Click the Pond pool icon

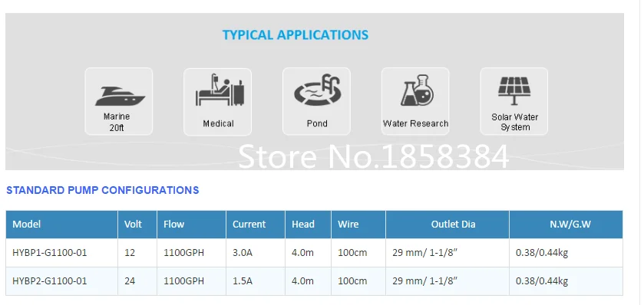click(x=319, y=90)
